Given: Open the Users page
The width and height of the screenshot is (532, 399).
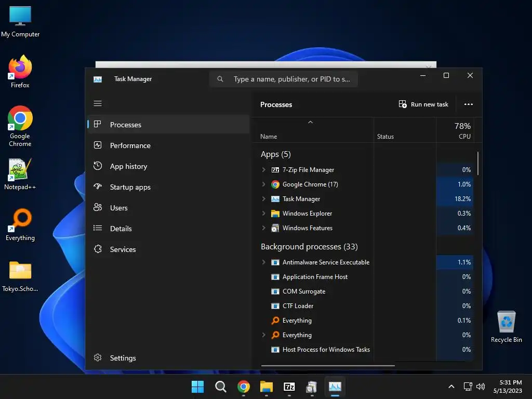Looking at the screenshot, I should [169, 208].
